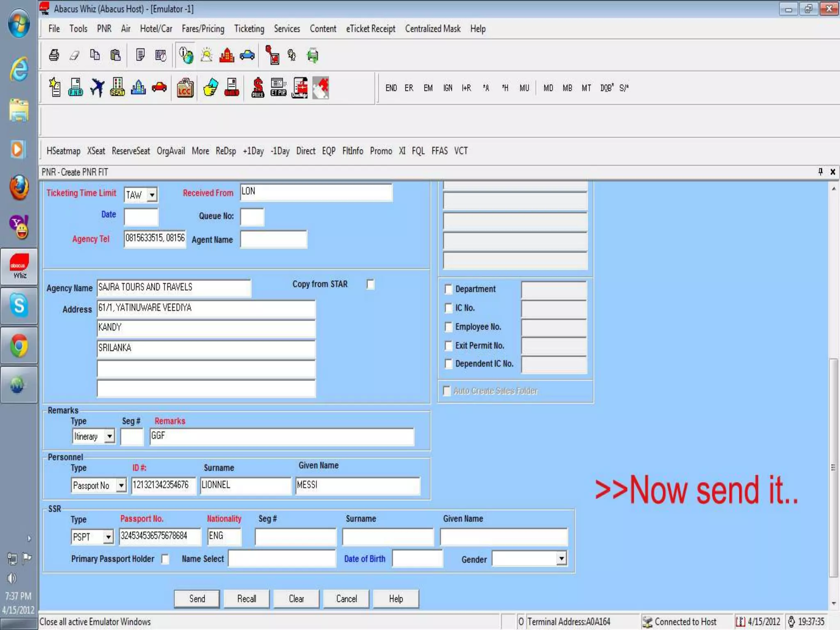Open the eTicket Receipt menu
Viewport: 840px width, 630px height.
(370, 29)
